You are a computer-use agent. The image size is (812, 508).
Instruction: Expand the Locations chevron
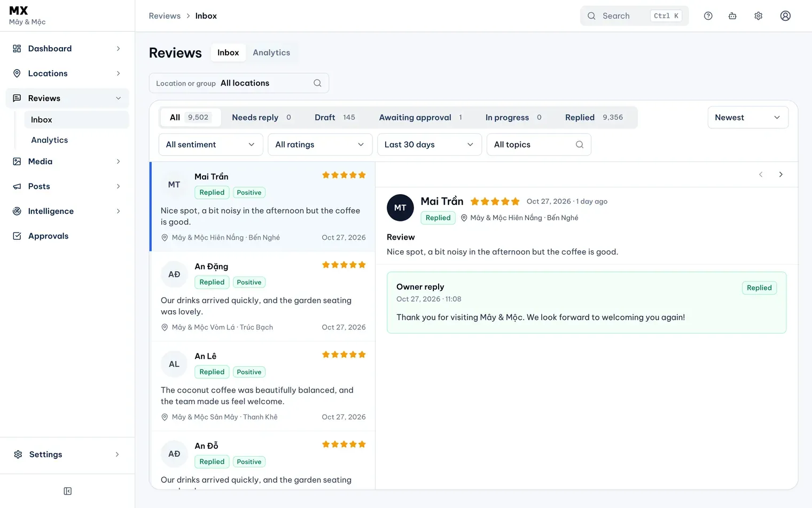click(x=119, y=73)
